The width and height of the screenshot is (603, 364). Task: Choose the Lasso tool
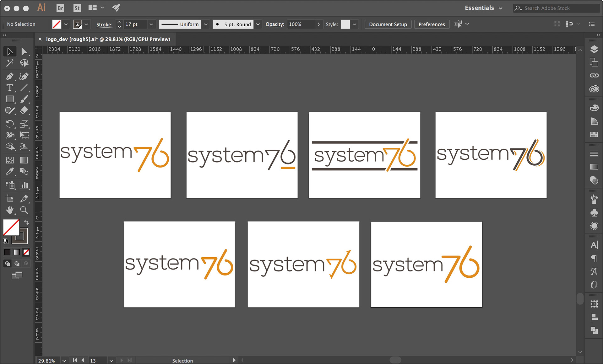coord(24,63)
